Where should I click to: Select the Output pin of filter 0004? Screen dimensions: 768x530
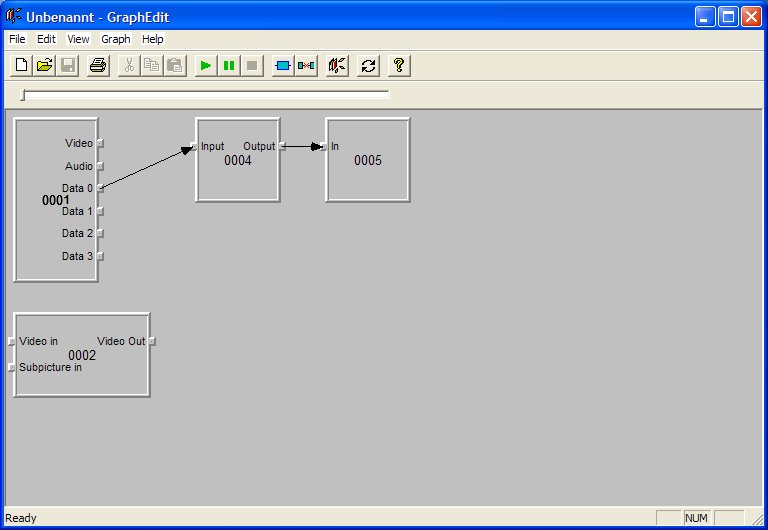(282, 146)
